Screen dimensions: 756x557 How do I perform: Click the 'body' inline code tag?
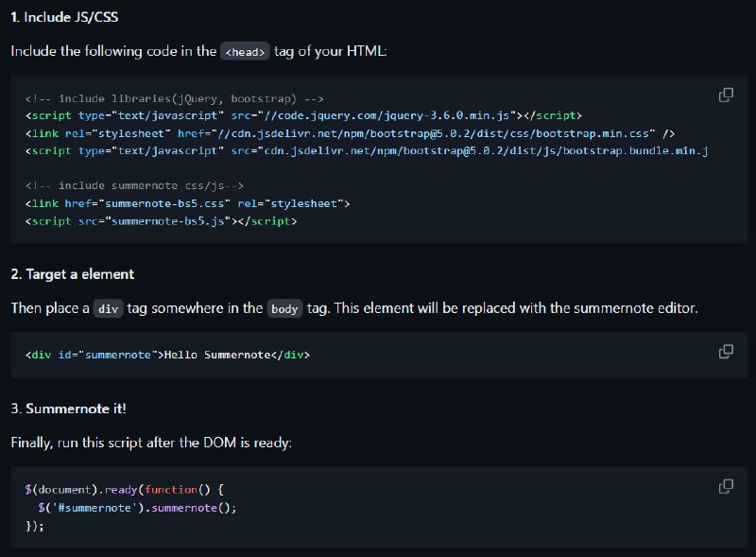pyautogui.click(x=284, y=309)
